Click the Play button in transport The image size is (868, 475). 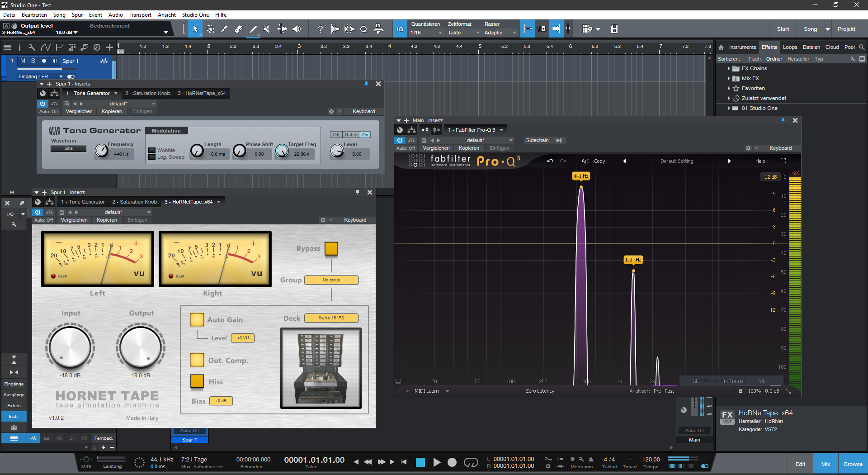coord(437,462)
